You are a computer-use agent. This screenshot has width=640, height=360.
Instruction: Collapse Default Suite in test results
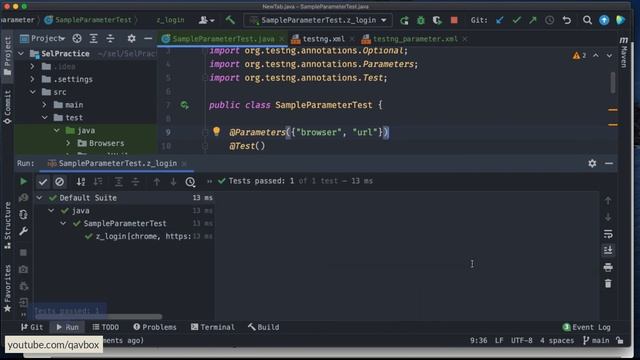[x=40, y=198]
